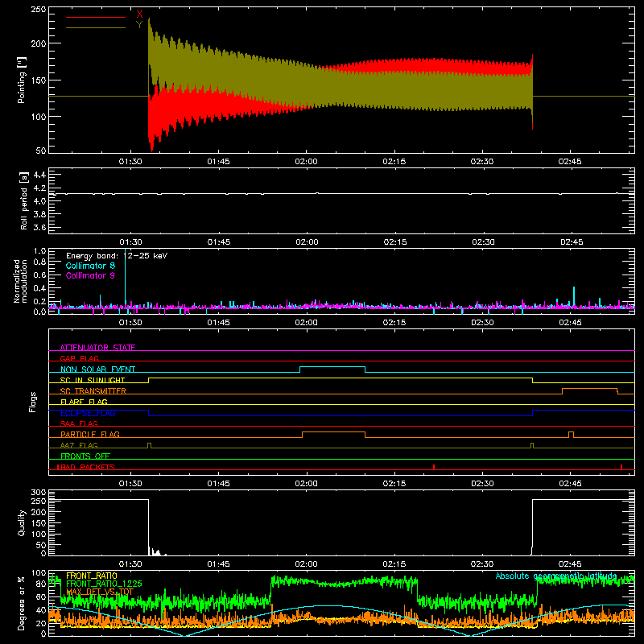Viewport: 644px width, 644px height.
Task: Select the BAD_PACKETS flag label
Action: pyautogui.click(x=86, y=467)
